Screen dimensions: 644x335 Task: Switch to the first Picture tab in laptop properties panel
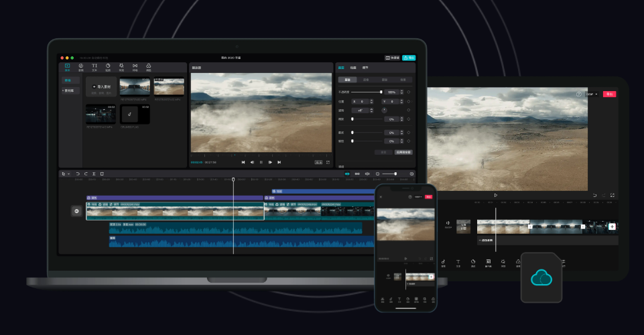tap(341, 68)
